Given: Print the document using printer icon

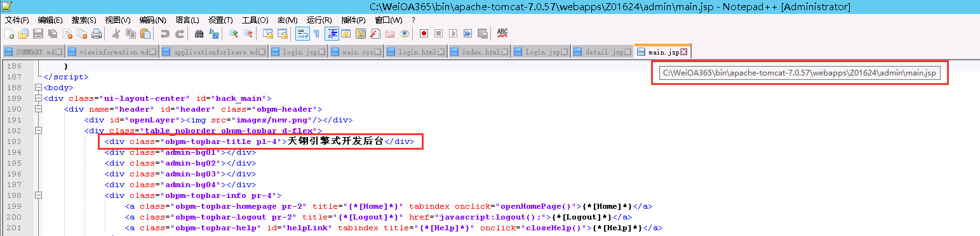Looking at the screenshot, I should point(97,34).
